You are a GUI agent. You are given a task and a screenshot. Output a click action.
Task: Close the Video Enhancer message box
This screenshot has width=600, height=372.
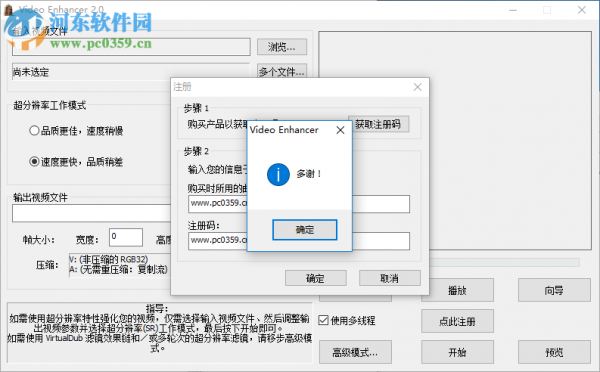[340, 130]
